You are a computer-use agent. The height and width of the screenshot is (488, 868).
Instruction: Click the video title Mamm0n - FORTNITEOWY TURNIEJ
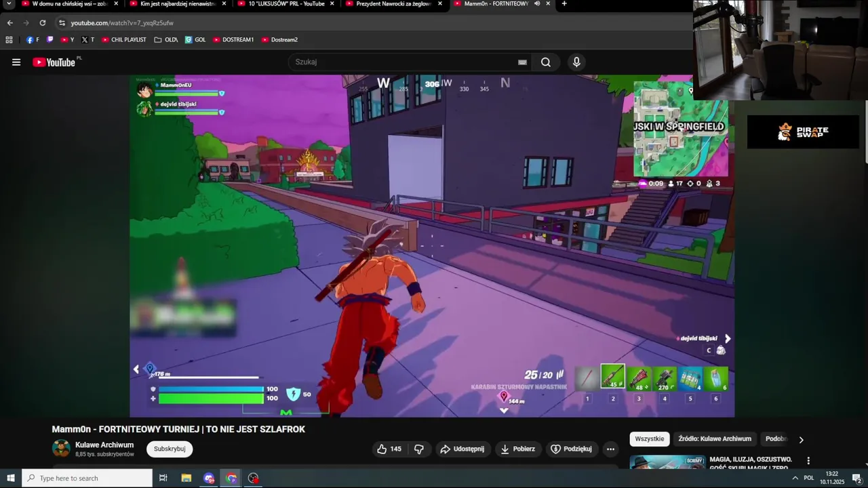[x=178, y=429]
